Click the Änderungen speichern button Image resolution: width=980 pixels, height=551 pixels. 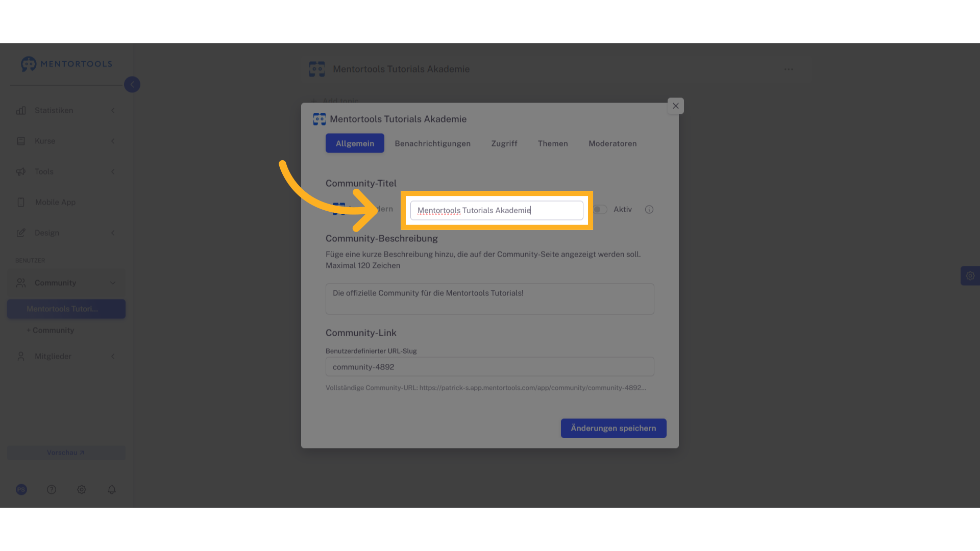(x=614, y=429)
